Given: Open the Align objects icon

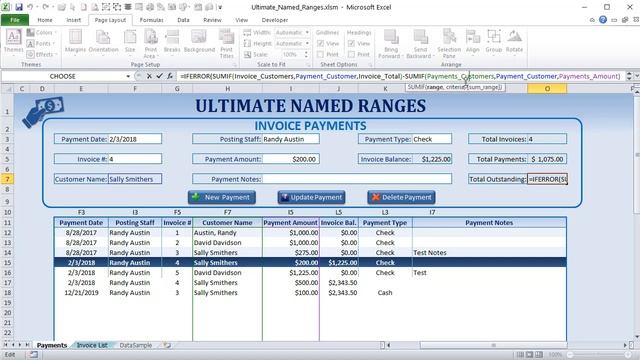Looking at the screenshot, I should [472, 37].
